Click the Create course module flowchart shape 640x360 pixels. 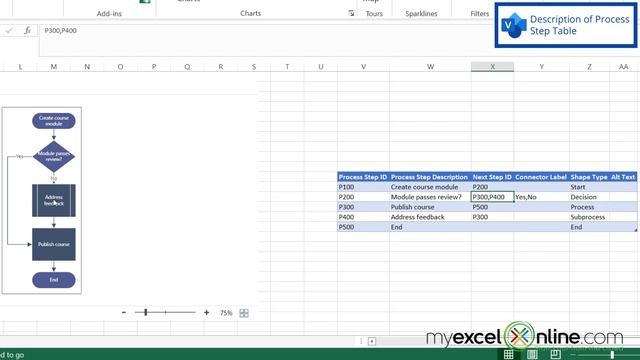click(54, 121)
